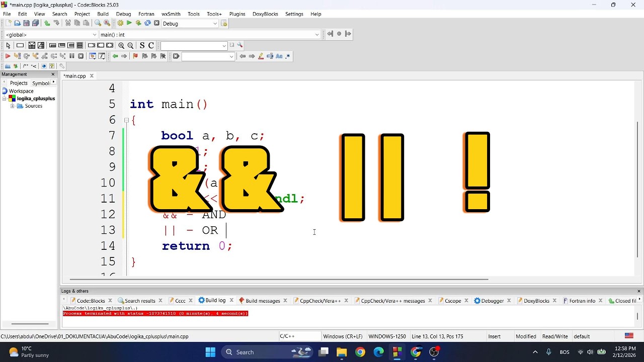
Task: Select the main.cpp editor tab
Action: point(74,76)
